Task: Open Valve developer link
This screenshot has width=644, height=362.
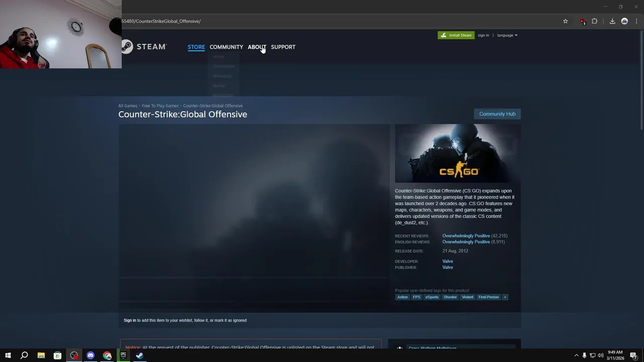Action: pos(448,261)
